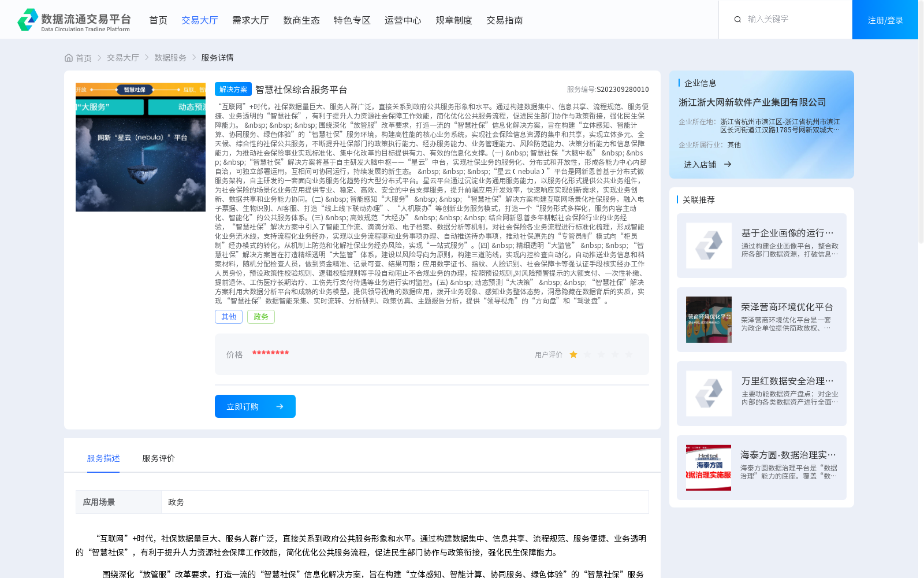Click the home icon in breadcrumb
924x578 pixels.
[x=69, y=58]
